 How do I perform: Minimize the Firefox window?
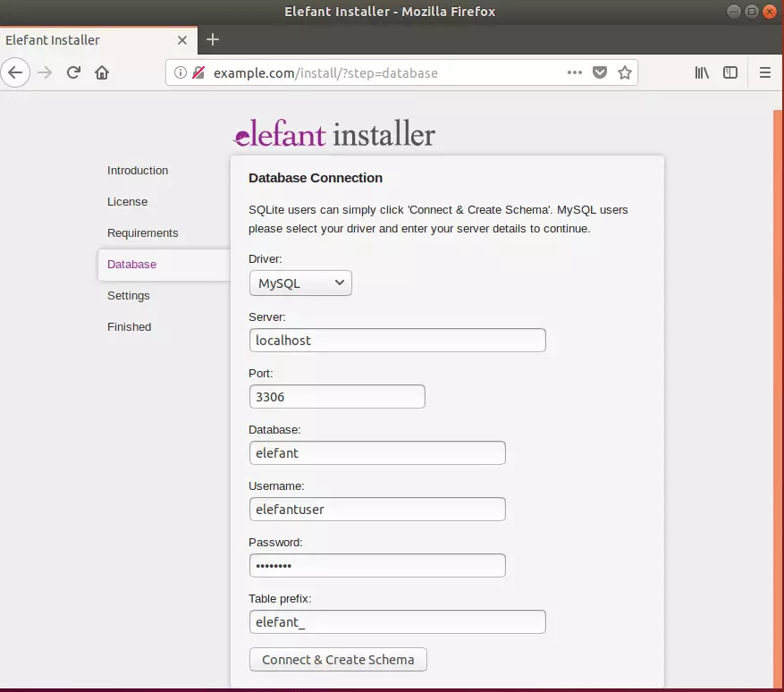(x=734, y=11)
